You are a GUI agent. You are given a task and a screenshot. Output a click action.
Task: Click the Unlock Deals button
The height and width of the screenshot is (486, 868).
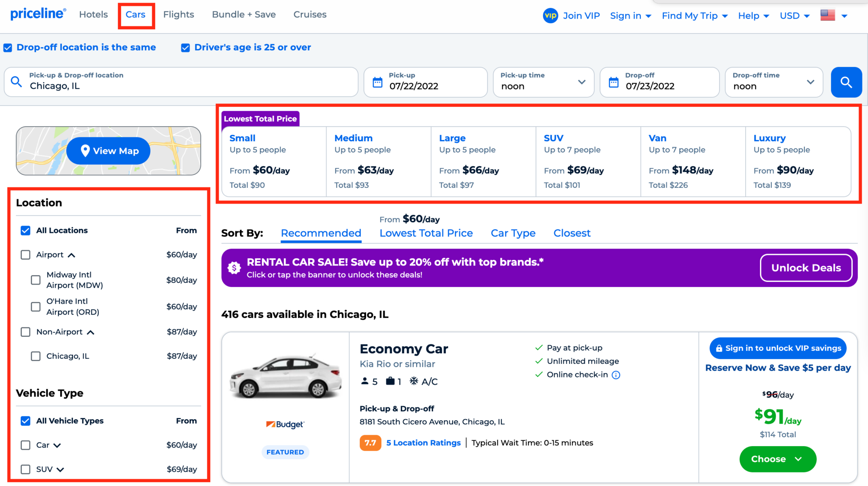(x=806, y=268)
